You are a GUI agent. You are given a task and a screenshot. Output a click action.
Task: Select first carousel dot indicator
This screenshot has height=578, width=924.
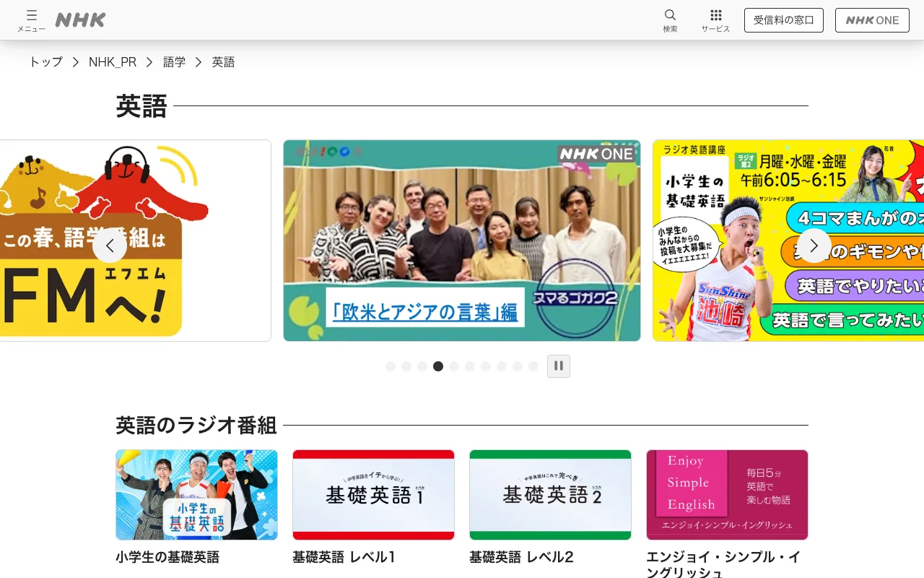[391, 366]
